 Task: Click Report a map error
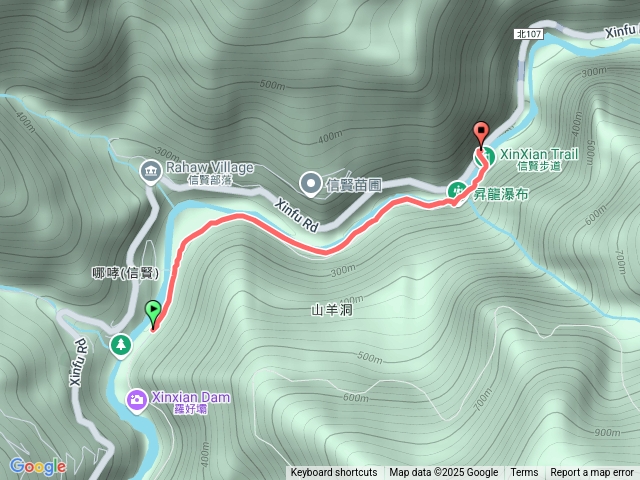click(591, 473)
